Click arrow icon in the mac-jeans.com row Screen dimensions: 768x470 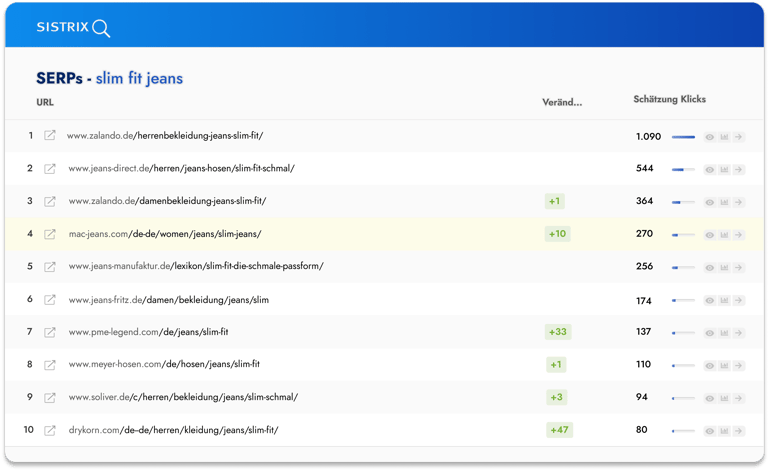(739, 235)
